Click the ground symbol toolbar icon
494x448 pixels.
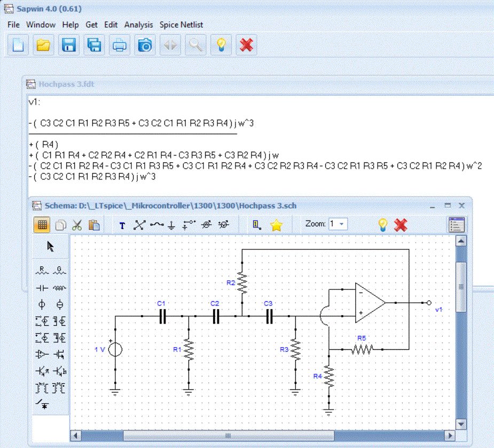point(171,225)
